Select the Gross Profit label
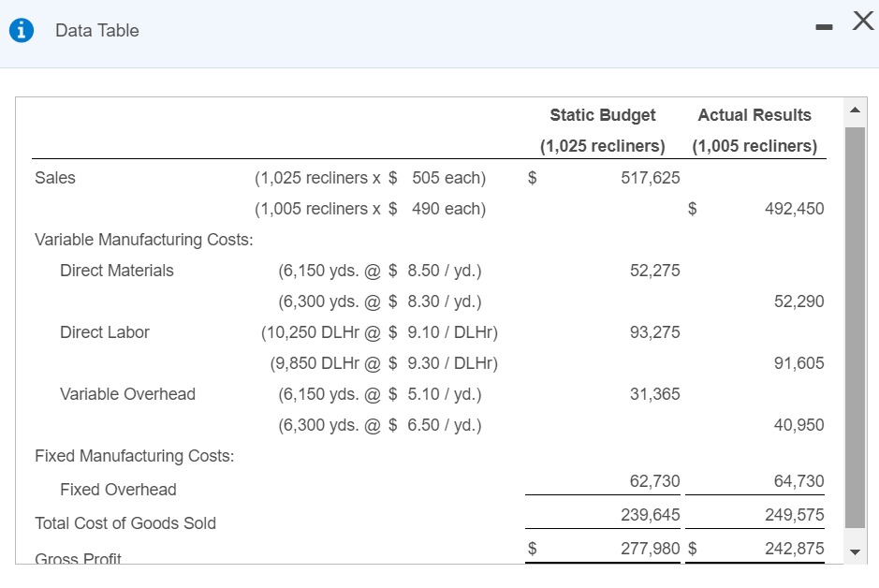The width and height of the screenshot is (879, 588). [79, 557]
